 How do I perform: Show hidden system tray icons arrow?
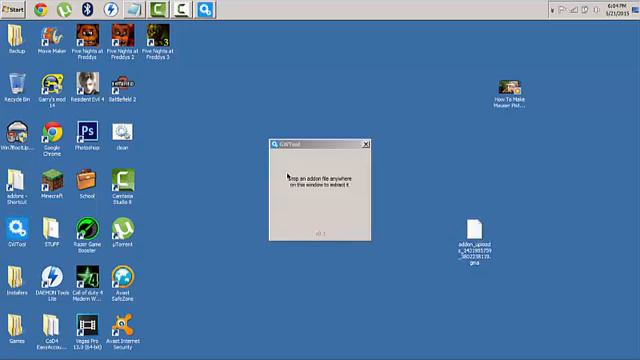pos(552,10)
